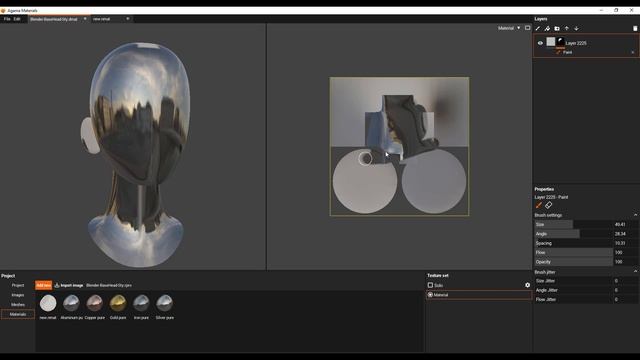Add a new paint layer with brush icon
Image resolution: width=640 pixels, height=360 pixels.
click(538, 29)
